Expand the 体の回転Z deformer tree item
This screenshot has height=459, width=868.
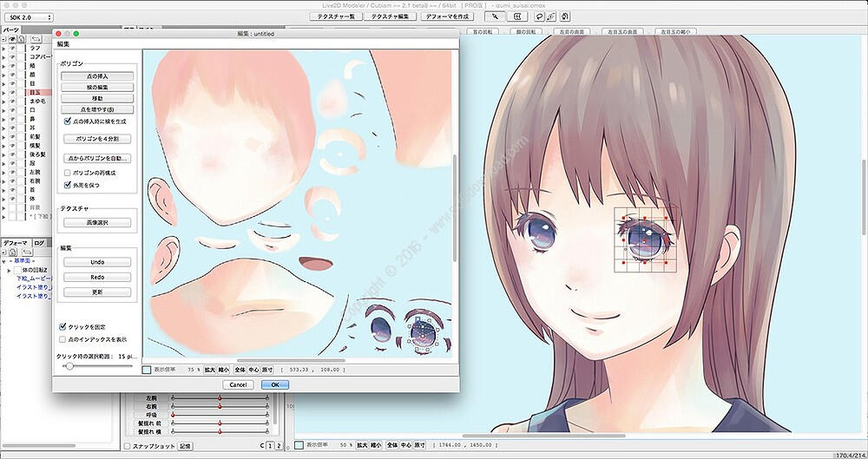(10, 270)
